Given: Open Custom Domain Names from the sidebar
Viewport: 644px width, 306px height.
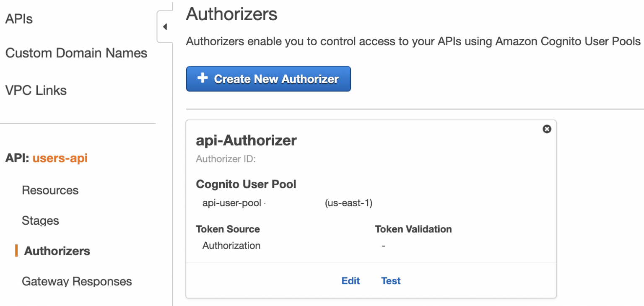Looking at the screenshot, I should coord(76,53).
